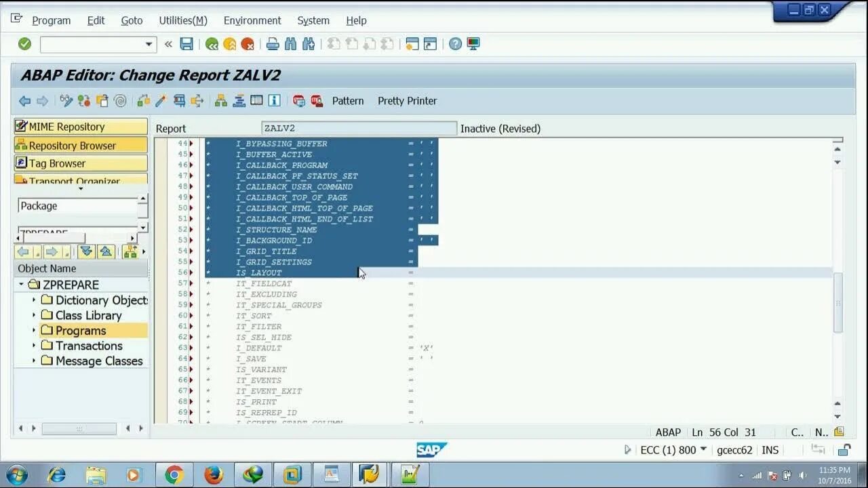The height and width of the screenshot is (488, 868).
Task: Expand the Class Library folder
Action: coord(34,315)
